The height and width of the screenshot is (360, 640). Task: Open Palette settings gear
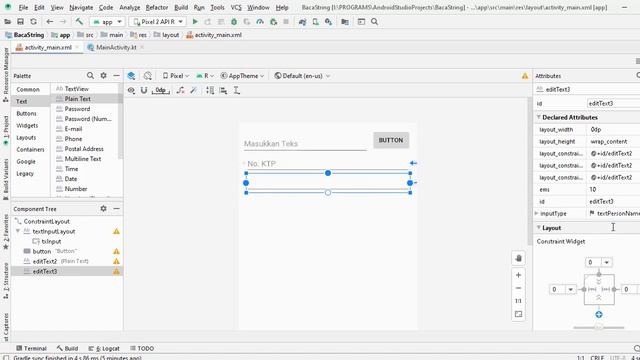(x=103, y=76)
